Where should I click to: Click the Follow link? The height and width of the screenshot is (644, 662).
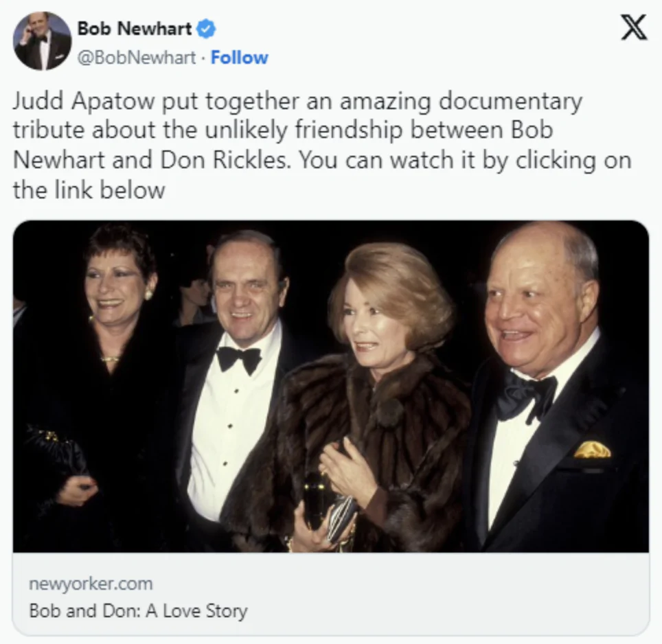[240, 58]
